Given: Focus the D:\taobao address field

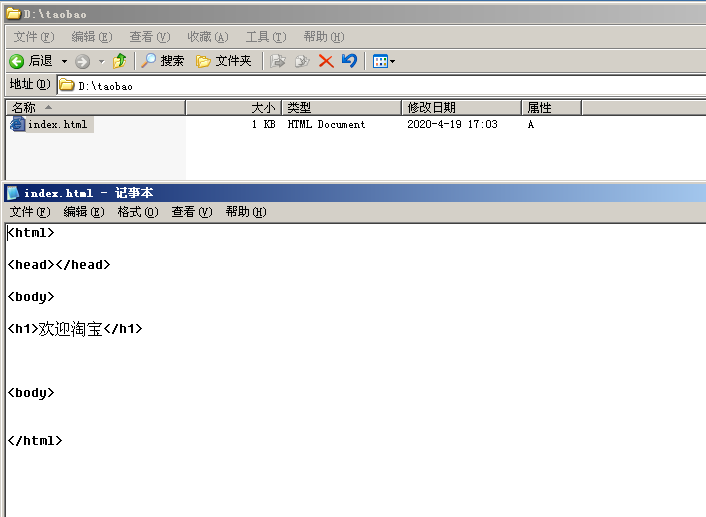Looking at the screenshot, I should coord(383,86).
